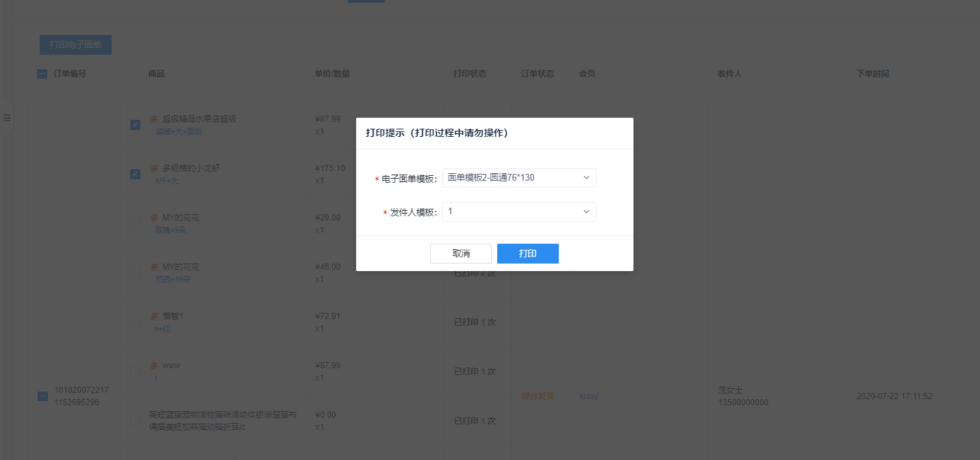Click the price ¥72.91

pyautogui.click(x=327, y=316)
